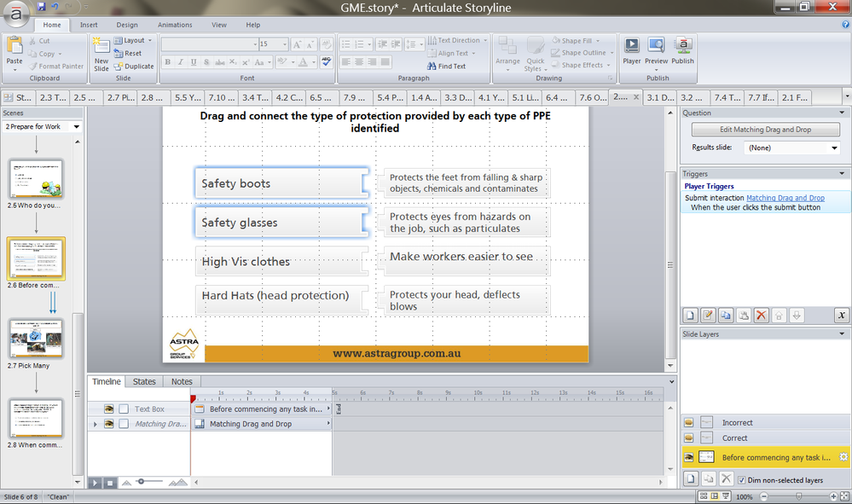Click the Paste icon
The height and width of the screenshot is (504, 852).
coord(14,49)
